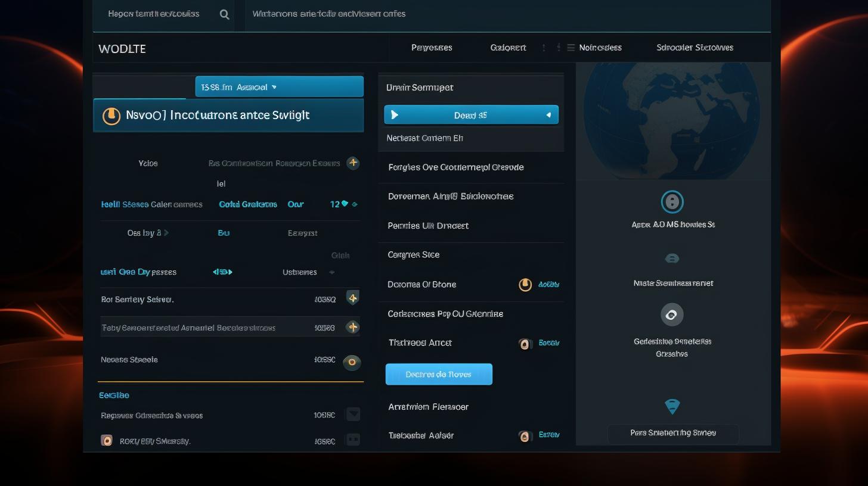The image size is (868, 486).
Task: Click the blue-ringed circle icon below the globe
Action: point(672,202)
